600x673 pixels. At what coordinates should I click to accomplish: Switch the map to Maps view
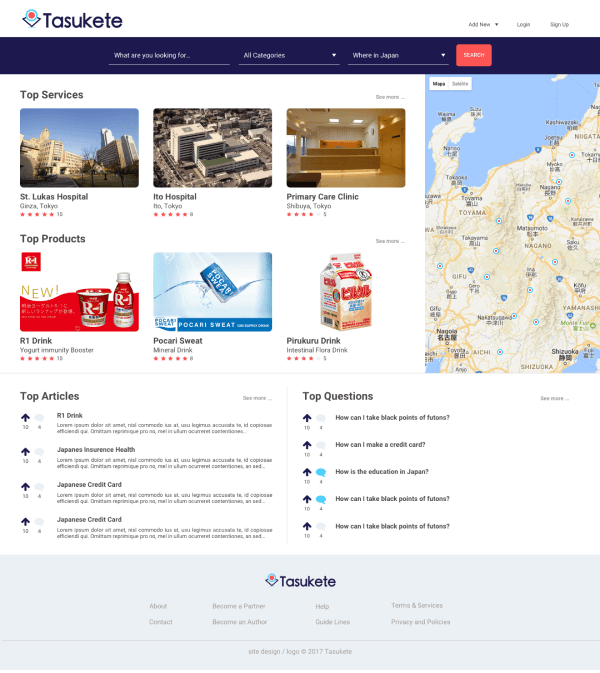[x=439, y=84]
